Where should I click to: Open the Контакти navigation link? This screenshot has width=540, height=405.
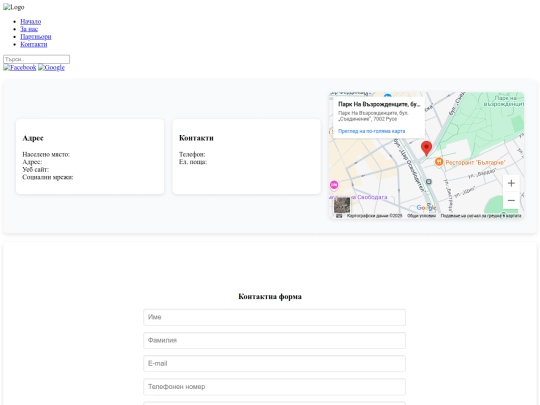(x=34, y=44)
